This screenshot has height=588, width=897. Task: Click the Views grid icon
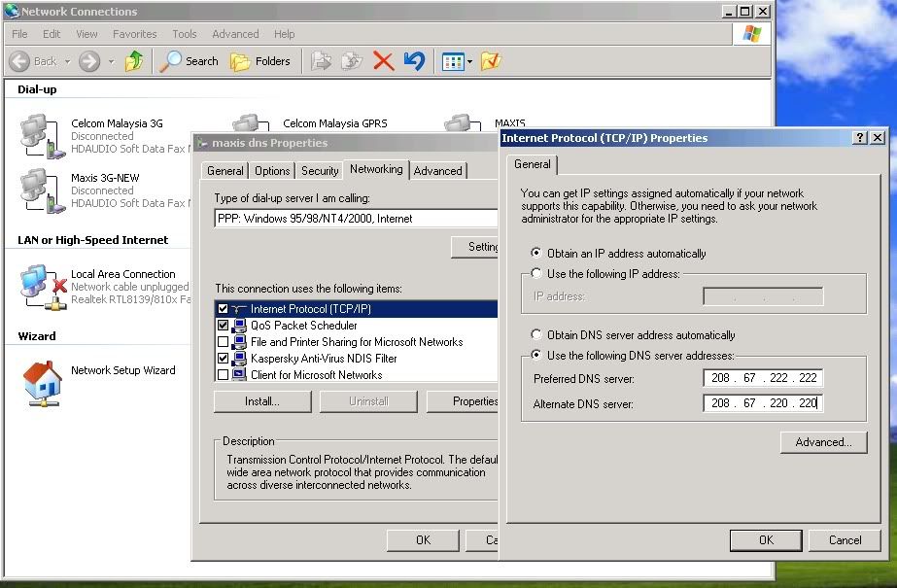pos(453,62)
